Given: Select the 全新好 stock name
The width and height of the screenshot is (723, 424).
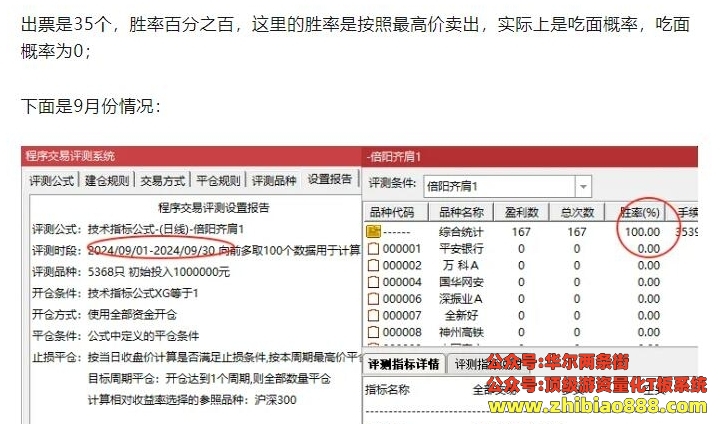Looking at the screenshot, I should click(461, 316).
